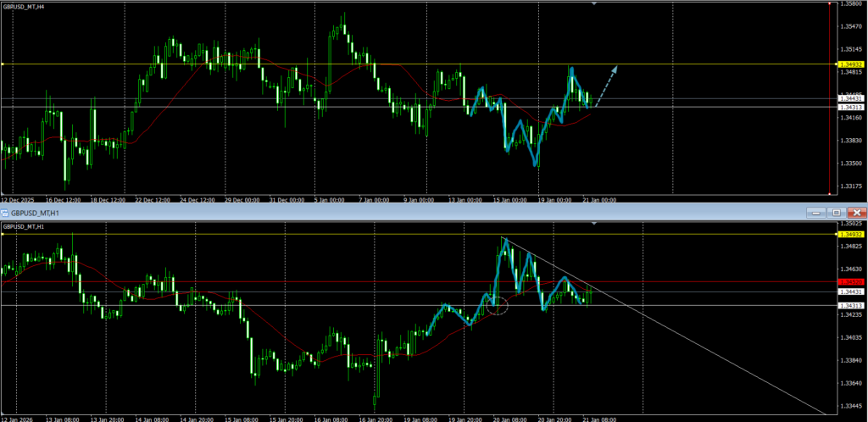This screenshot has height=422, width=868.
Task: Click the 1.34431 price label on H4 chart
Action: click(850, 99)
